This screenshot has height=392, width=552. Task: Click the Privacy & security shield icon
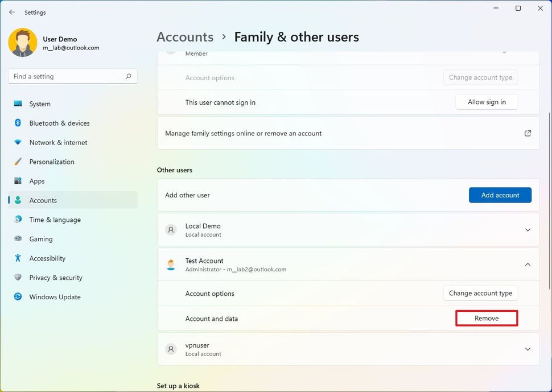click(18, 278)
